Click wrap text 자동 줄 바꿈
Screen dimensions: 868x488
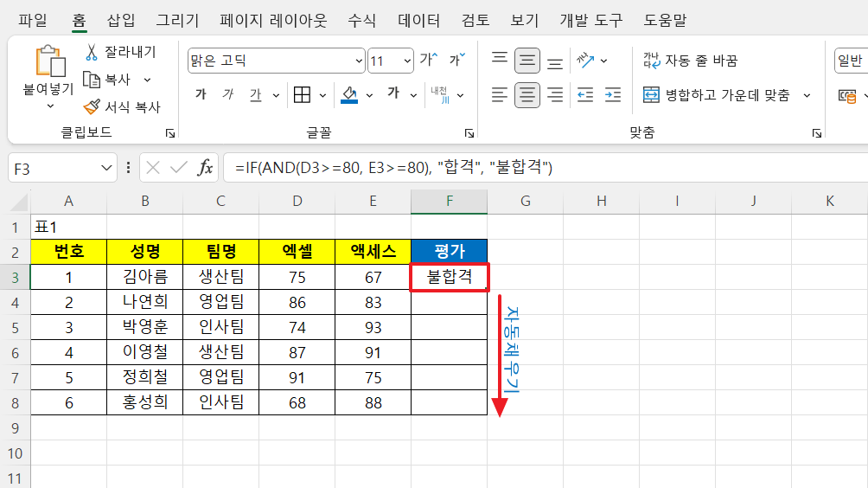[690, 60]
